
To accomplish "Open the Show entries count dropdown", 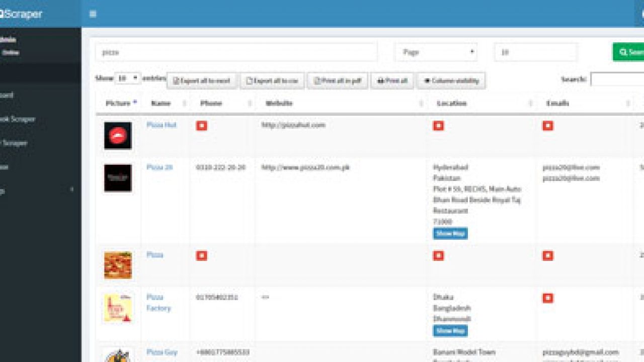I will click(x=128, y=78).
